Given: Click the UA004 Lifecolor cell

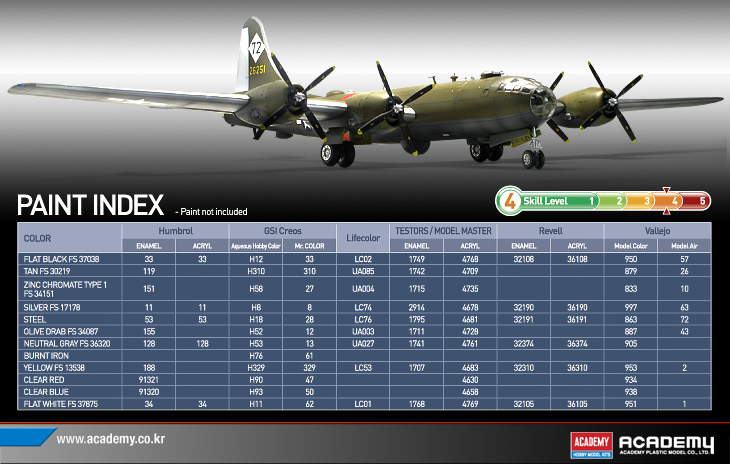Looking at the screenshot, I should click(363, 289).
